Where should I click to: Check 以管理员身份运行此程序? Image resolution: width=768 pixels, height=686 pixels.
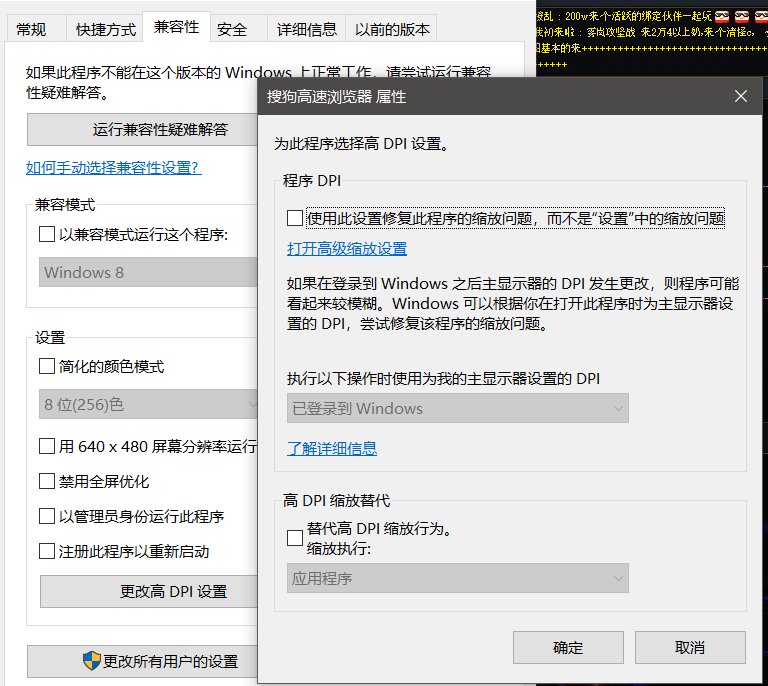pos(47,516)
